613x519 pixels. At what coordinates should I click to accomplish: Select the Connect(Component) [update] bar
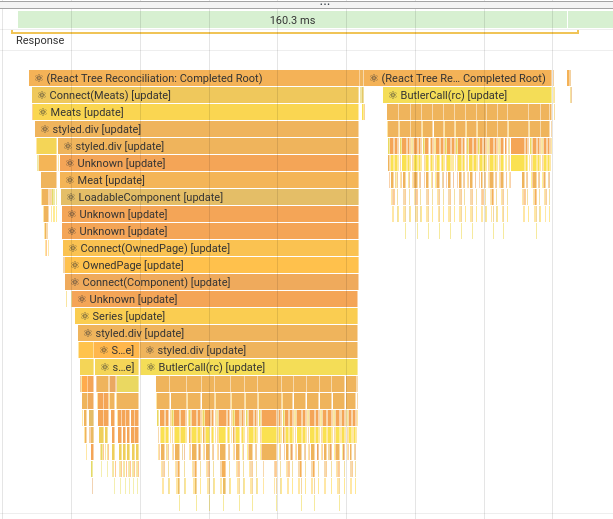click(212, 282)
